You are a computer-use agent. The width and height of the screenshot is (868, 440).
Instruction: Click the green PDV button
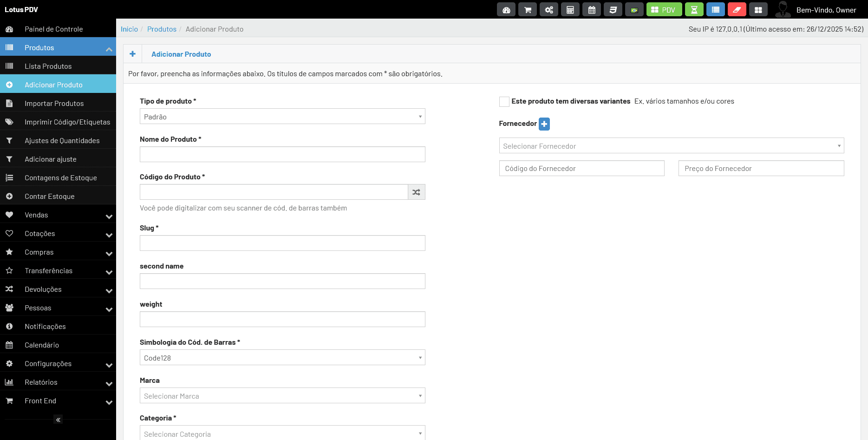click(x=664, y=10)
